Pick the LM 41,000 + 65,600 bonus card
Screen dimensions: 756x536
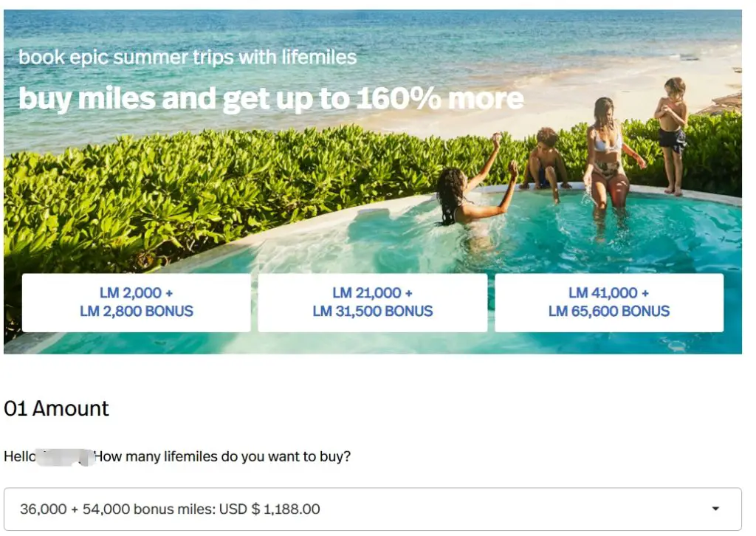609,302
